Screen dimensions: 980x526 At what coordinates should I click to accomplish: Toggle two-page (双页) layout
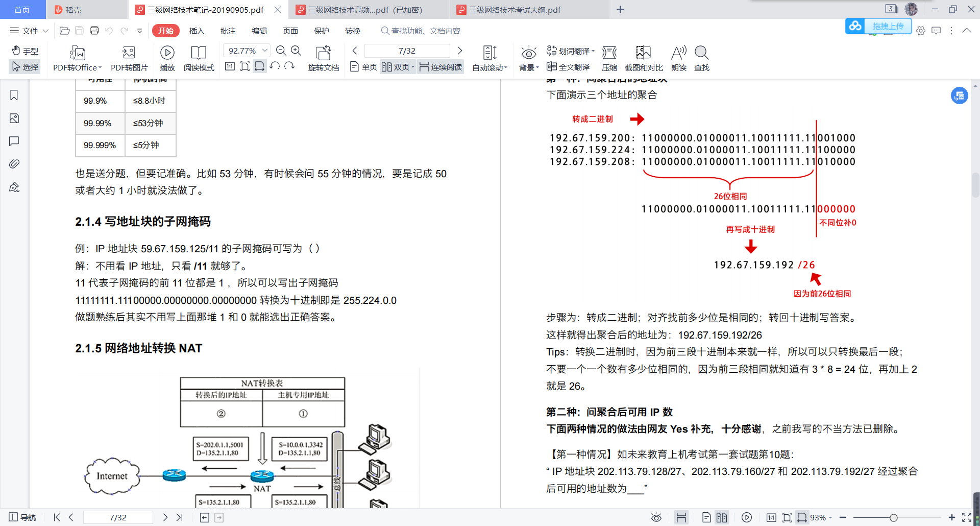[x=398, y=67]
